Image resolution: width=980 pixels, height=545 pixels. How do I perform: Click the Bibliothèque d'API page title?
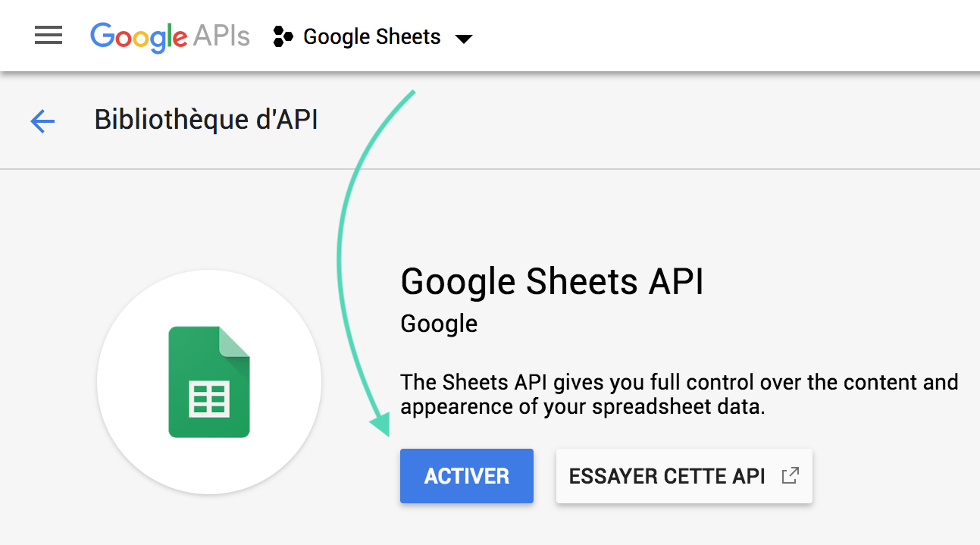(x=206, y=120)
